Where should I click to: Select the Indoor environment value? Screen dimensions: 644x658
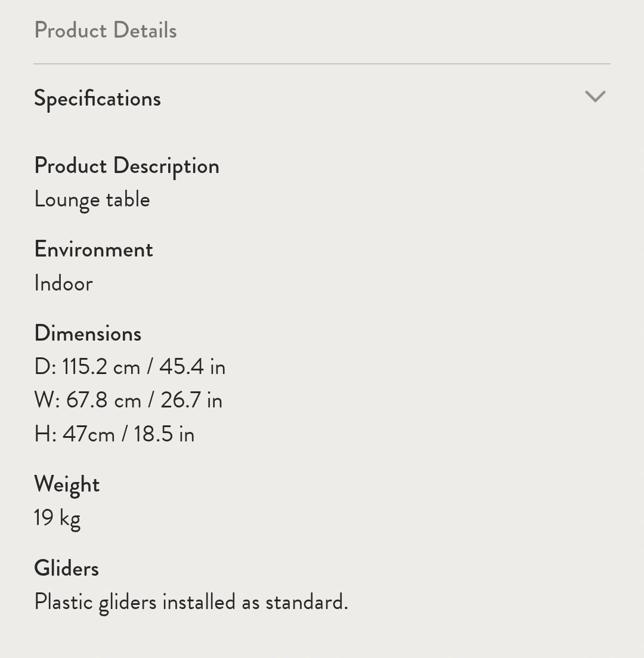[x=63, y=283]
